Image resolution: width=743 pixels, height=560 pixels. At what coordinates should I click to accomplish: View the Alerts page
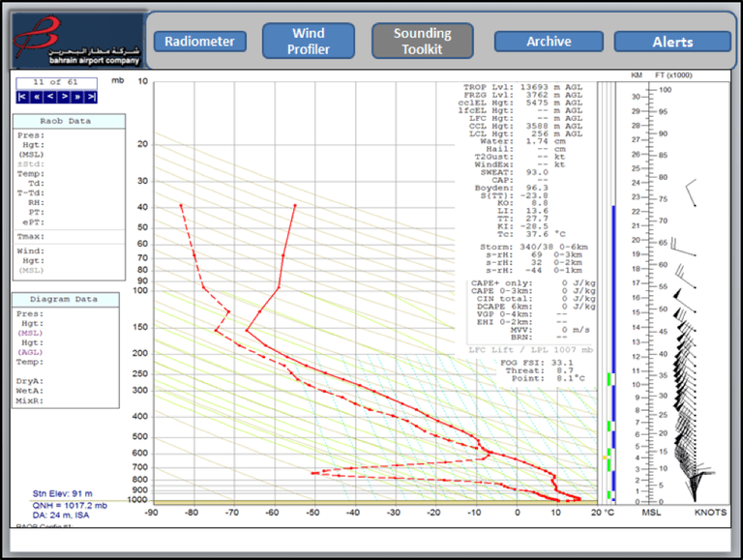pos(672,42)
